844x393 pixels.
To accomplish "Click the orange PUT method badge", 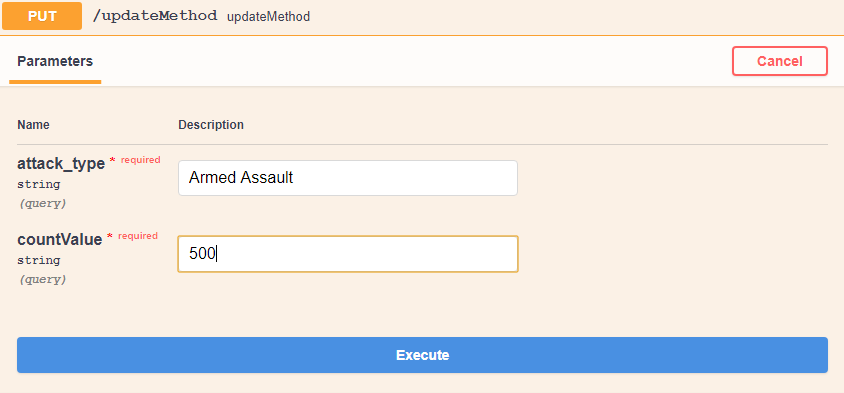I will click(42, 16).
